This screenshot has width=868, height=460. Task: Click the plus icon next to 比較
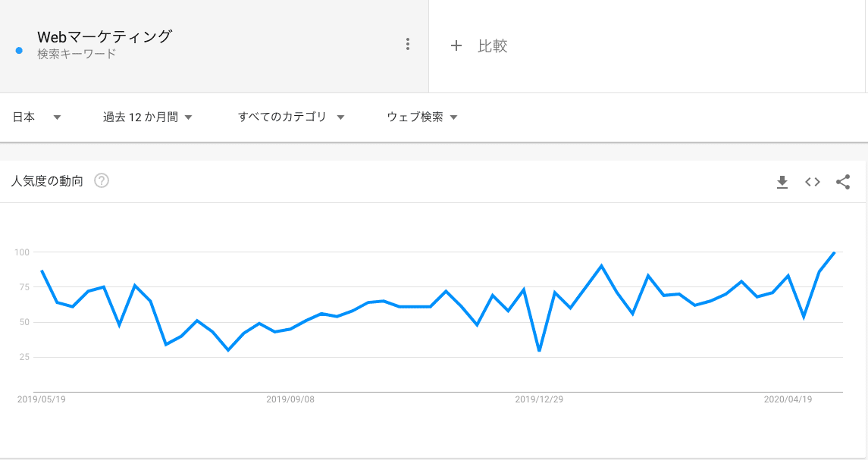pos(456,45)
